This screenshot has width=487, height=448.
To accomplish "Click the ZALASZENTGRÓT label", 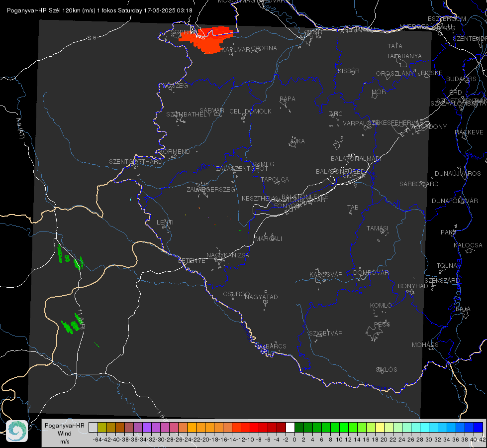I will (242, 169).
